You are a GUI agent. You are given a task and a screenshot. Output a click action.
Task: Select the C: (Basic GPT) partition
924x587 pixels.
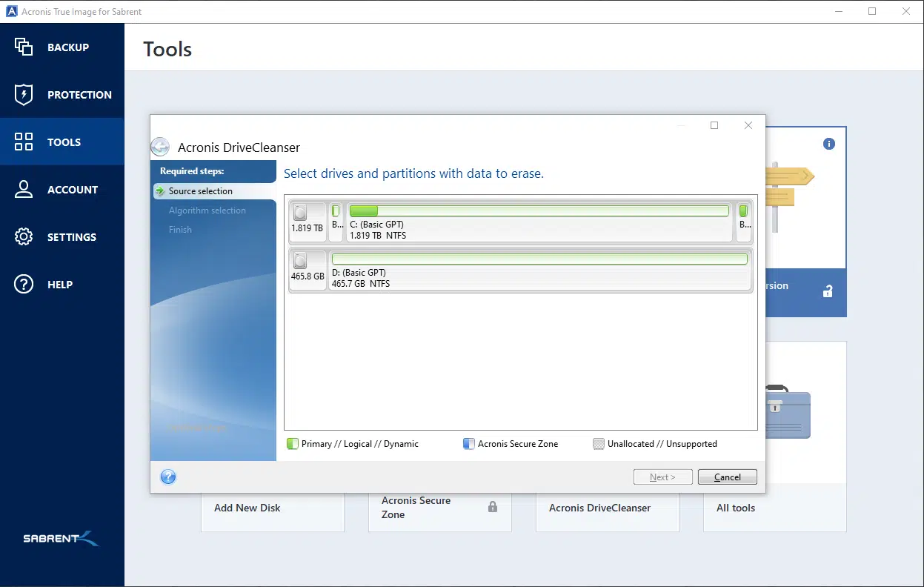click(x=539, y=222)
